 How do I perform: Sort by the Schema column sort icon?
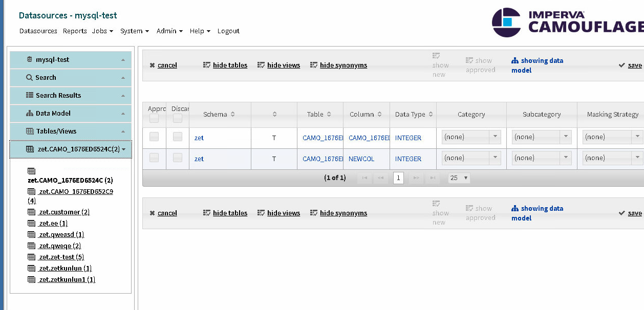pyautogui.click(x=232, y=114)
